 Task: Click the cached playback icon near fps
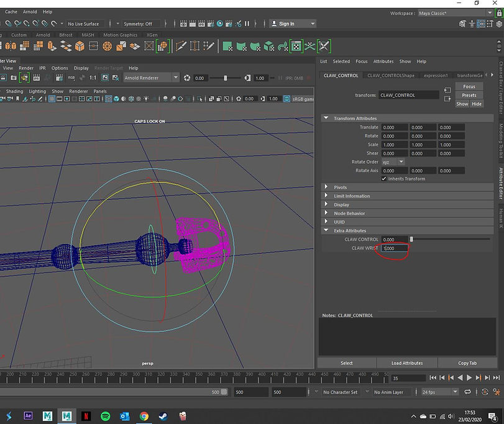click(485, 392)
